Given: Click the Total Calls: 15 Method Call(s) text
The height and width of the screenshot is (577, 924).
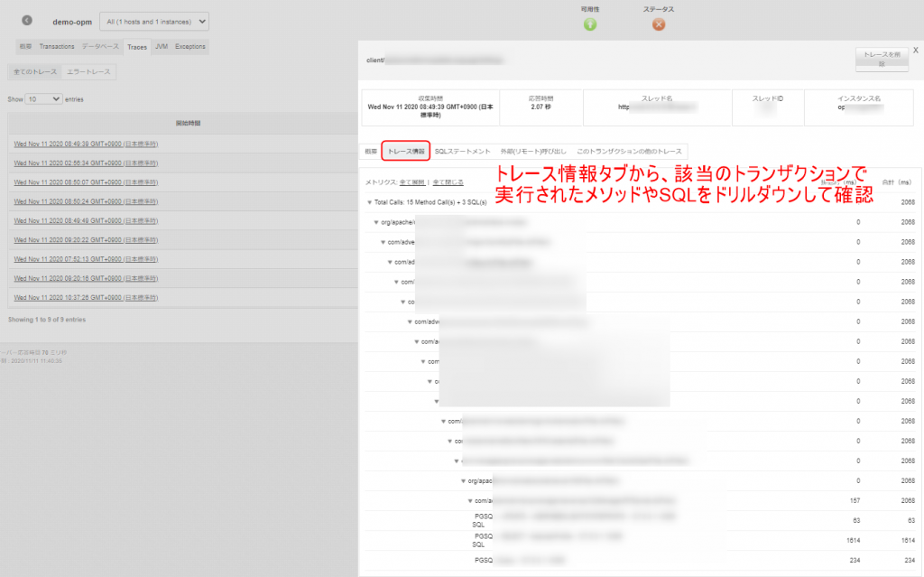Looking at the screenshot, I should [430, 202].
